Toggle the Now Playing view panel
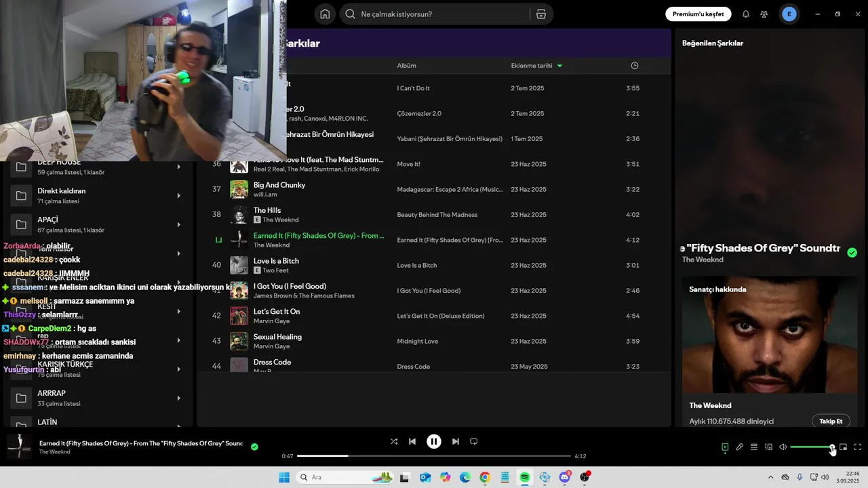Screen dimensions: 868x488 point(725,447)
